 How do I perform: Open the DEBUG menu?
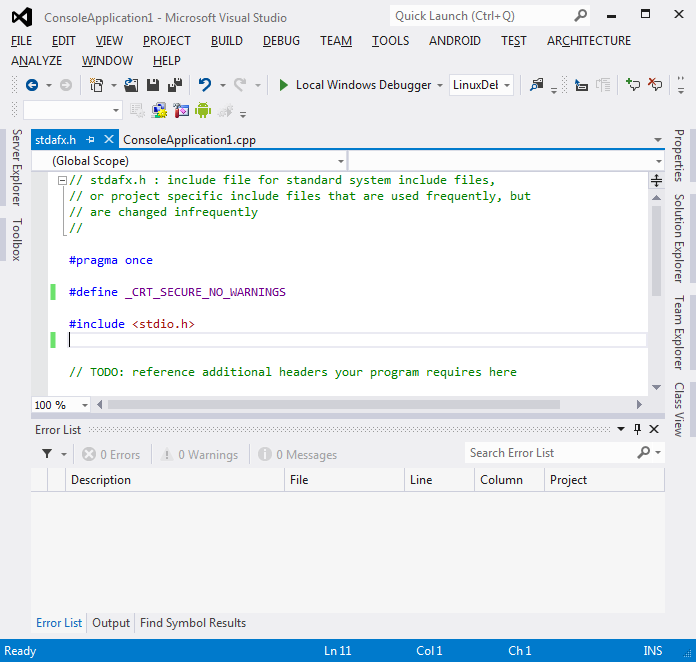(281, 41)
